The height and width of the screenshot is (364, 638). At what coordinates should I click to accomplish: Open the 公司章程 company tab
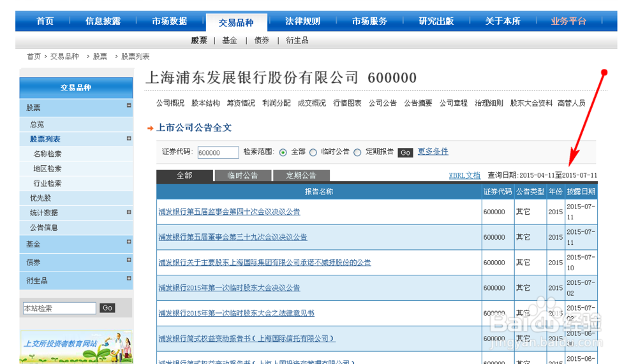point(453,103)
